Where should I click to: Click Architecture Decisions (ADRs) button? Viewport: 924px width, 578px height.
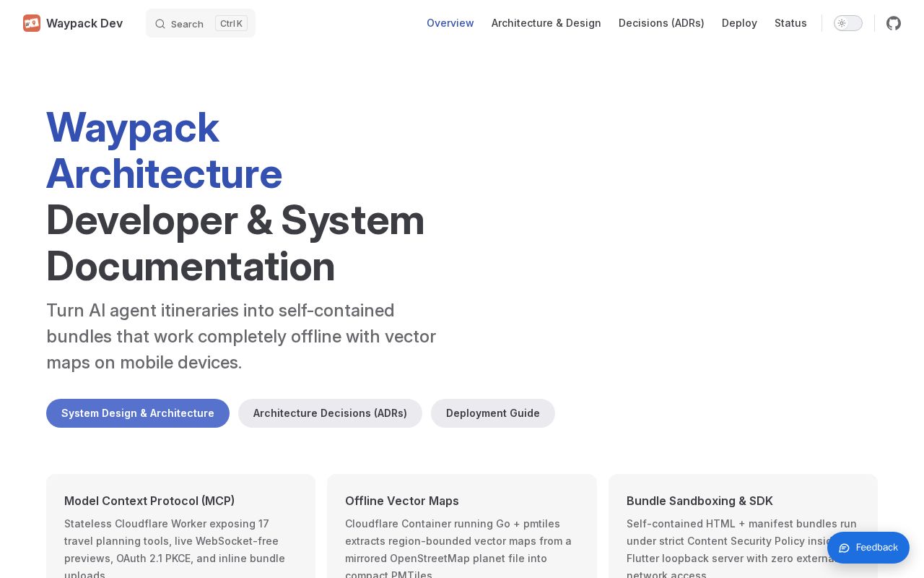[330, 413]
